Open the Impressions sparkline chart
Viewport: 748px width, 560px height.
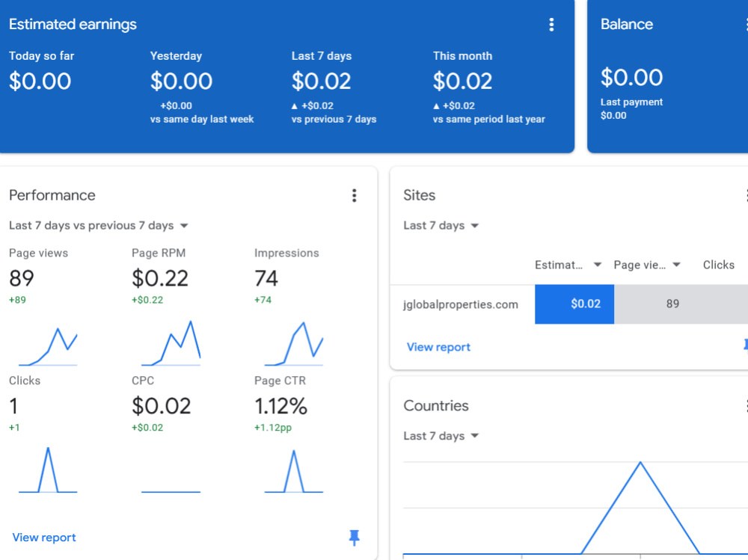tap(294, 343)
